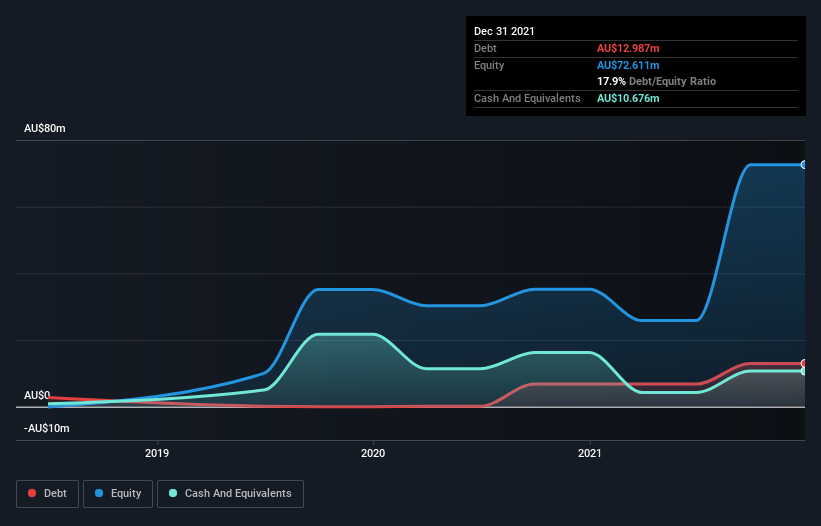The width and height of the screenshot is (821, 526).
Task: Click the Equity label in tooltip
Action: coord(489,65)
